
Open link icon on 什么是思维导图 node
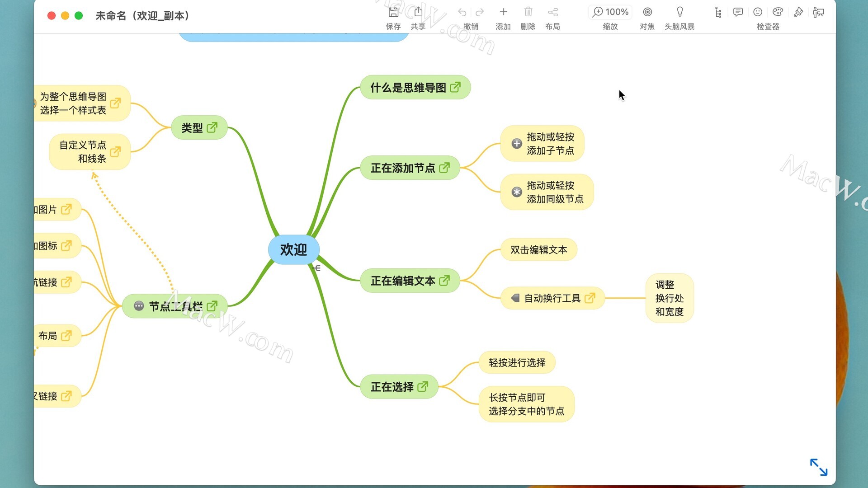pos(455,87)
